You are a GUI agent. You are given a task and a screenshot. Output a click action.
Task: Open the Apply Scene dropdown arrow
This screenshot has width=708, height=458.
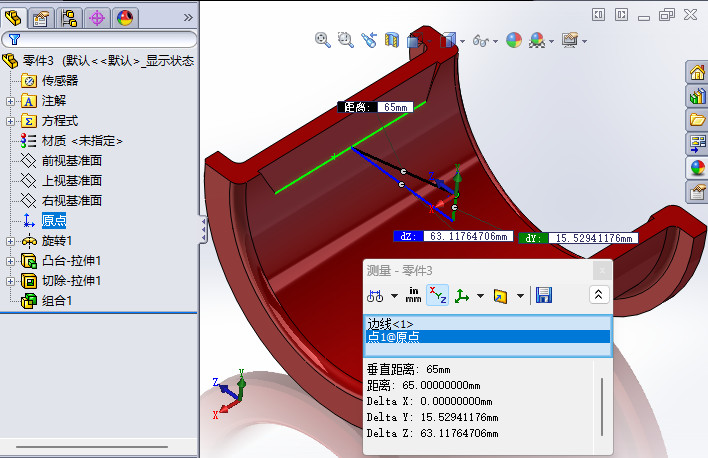551,42
